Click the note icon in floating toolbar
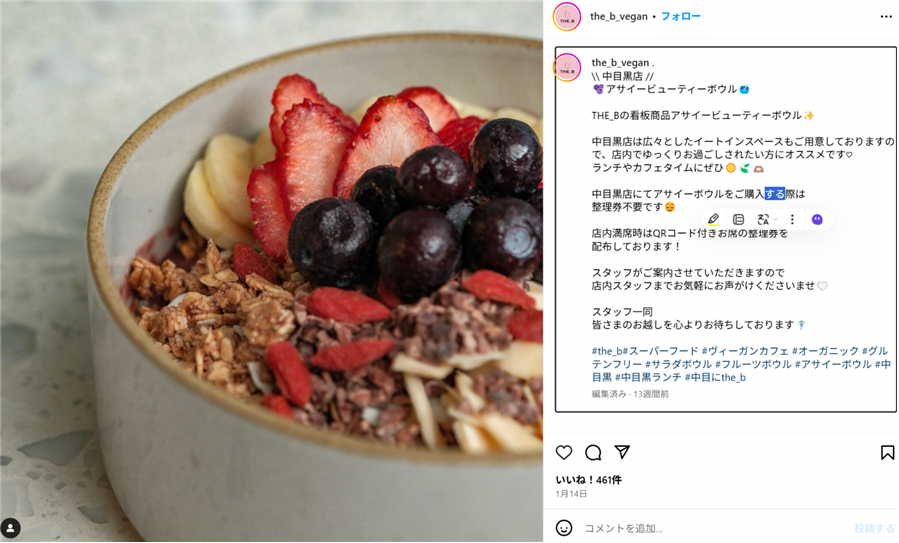The height and width of the screenshot is (543, 899). click(x=738, y=219)
